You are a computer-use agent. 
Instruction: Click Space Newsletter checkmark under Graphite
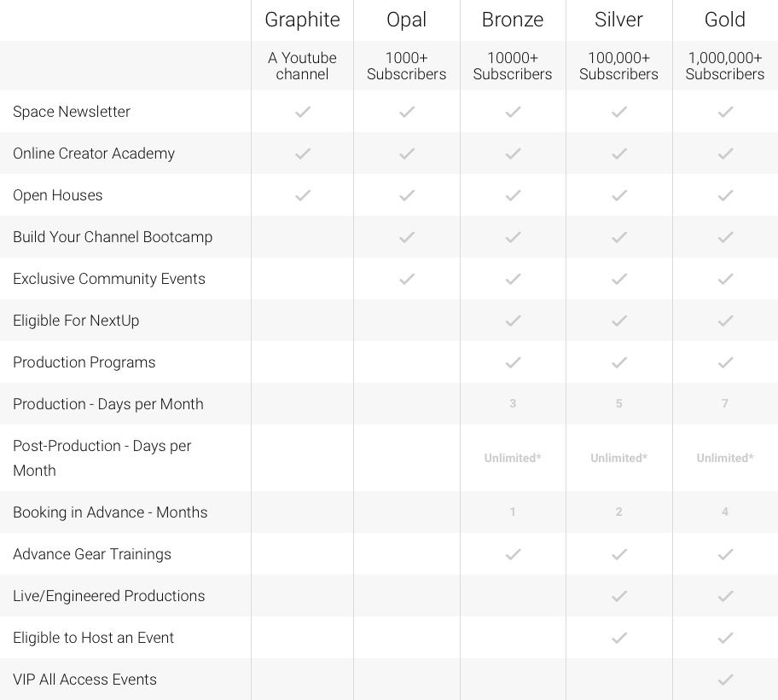pos(302,112)
